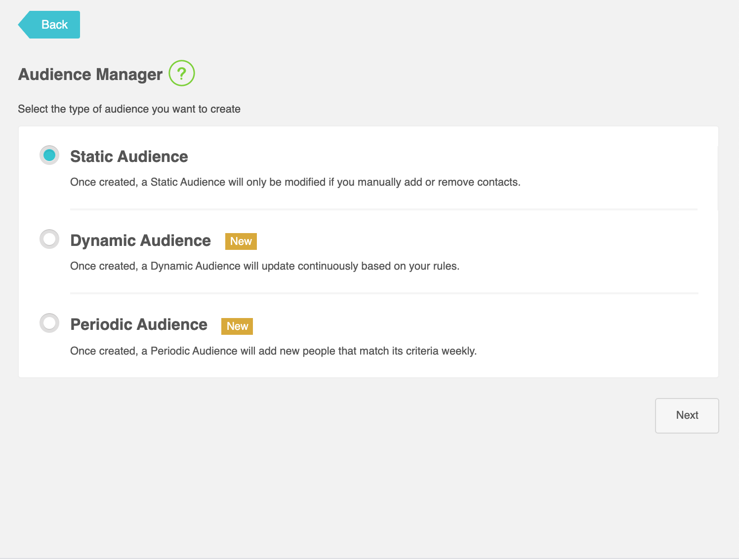
Task: Select the Static Audience radio button
Action: tap(49, 155)
